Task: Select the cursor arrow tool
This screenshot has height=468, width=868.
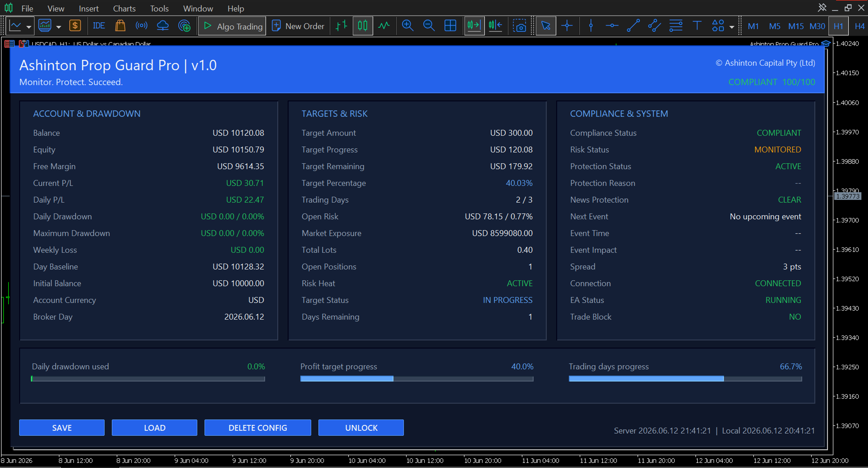Action: (546, 26)
